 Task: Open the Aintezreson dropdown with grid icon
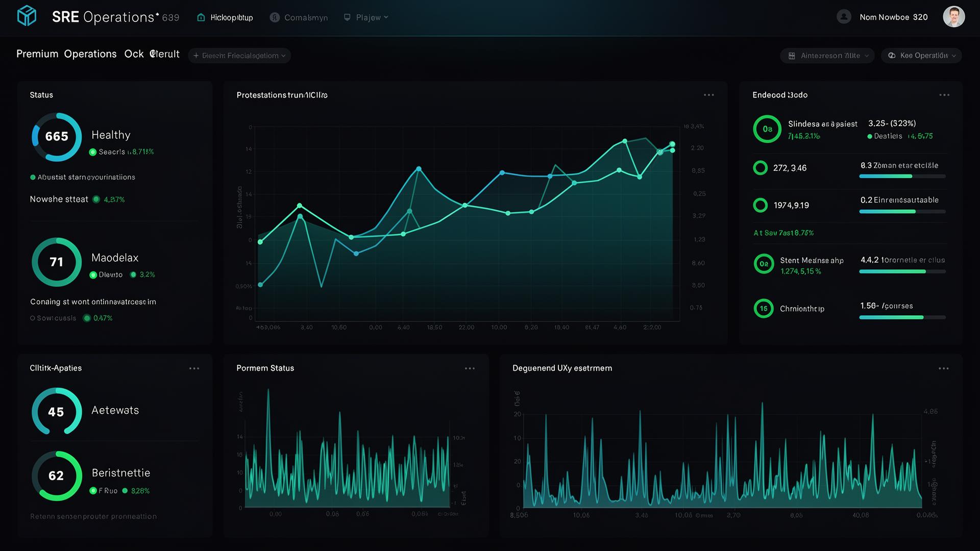[827, 56]
